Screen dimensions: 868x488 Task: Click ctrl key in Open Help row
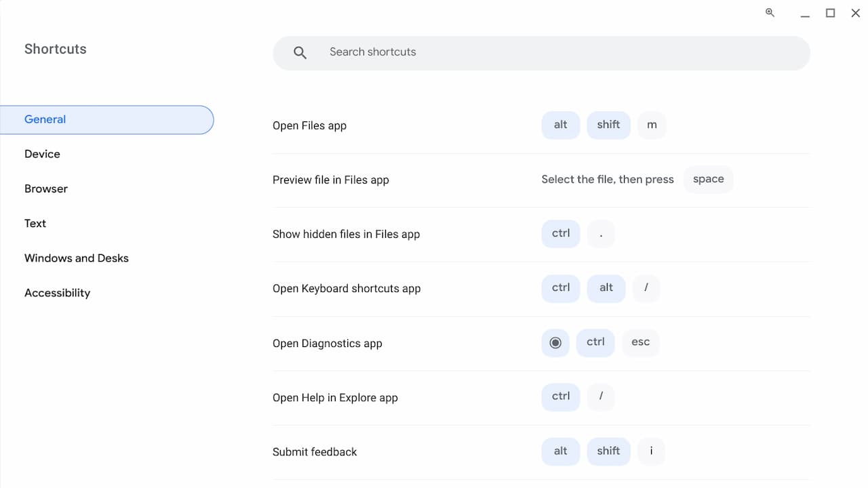point(561,396)
